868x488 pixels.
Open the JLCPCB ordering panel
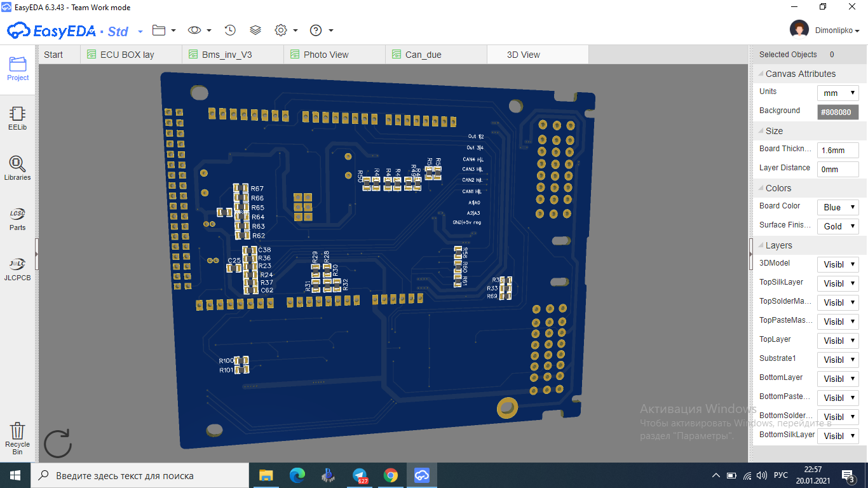click(x=17, y=269)
